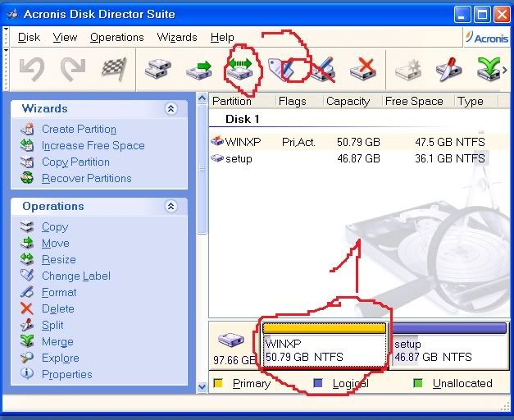Viewport: 514px width, 420px height.
Task: Click the Move partition toolbar icon
Action: click(x=199, y=70)
